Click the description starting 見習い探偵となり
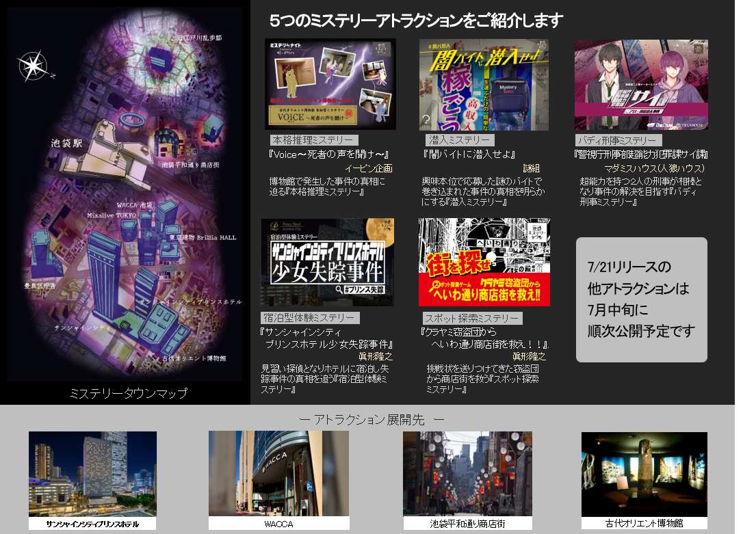 point(325,379)
